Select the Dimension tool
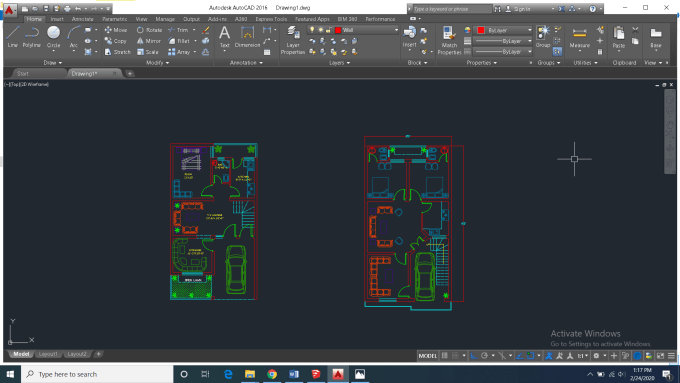Image resolution: width=680 pixels, height=383 pixels. 247,36
